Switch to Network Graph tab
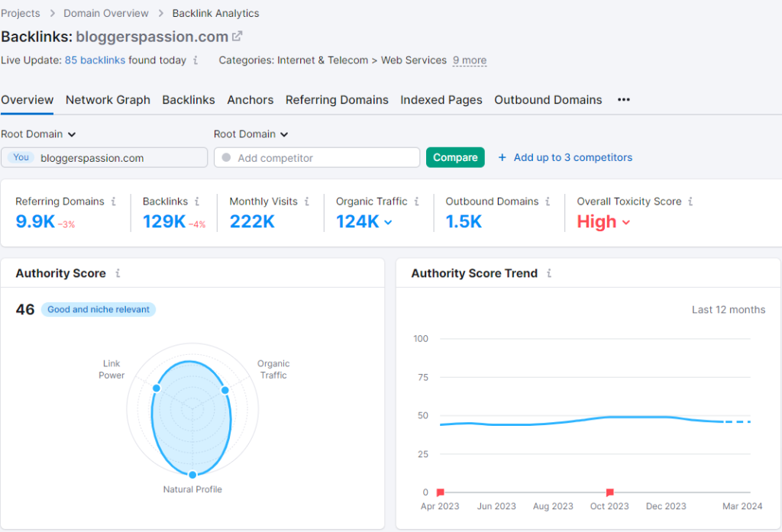 pos(108,100)
